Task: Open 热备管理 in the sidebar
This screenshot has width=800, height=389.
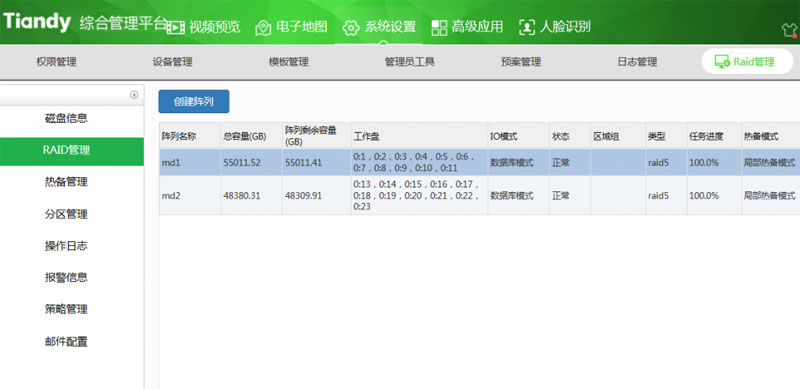Action: click(66, 182)
